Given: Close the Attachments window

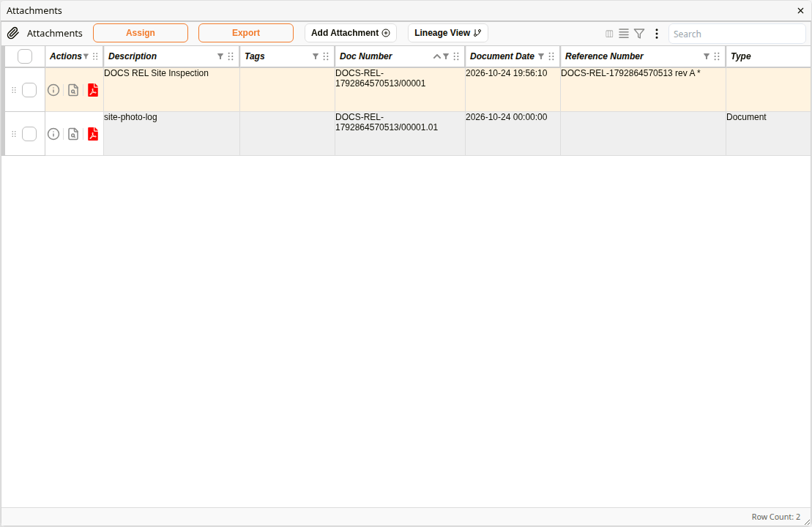Looking at the screenshot, I should pos(800,10).
